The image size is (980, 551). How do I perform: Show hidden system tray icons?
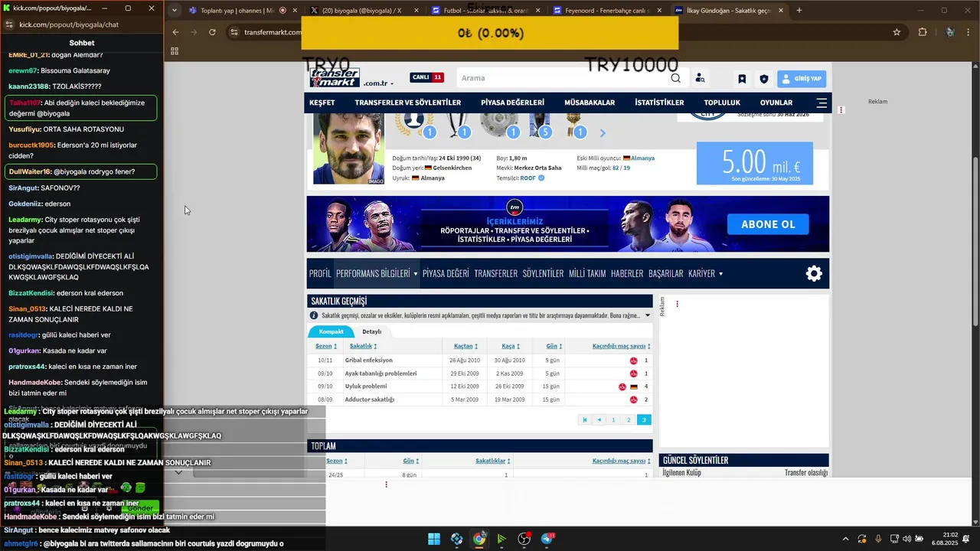845,539
